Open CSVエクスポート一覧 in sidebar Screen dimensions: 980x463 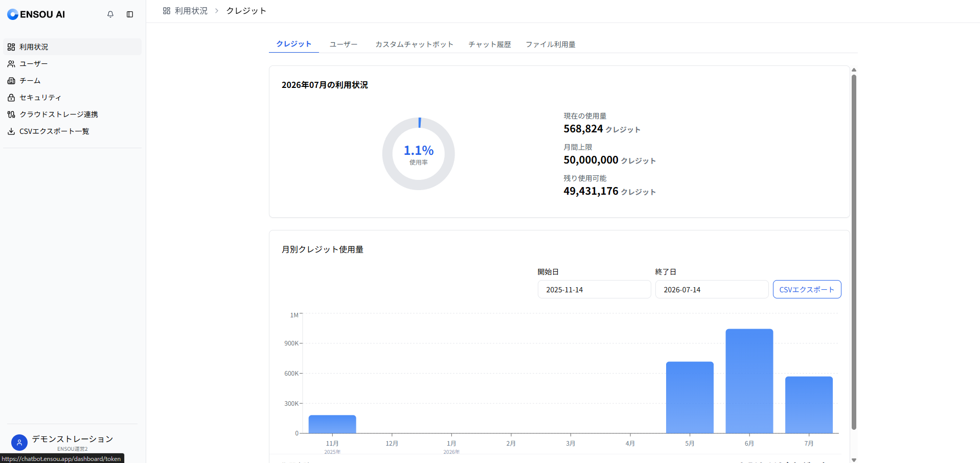pyautogui.click(x=72, y=131)
